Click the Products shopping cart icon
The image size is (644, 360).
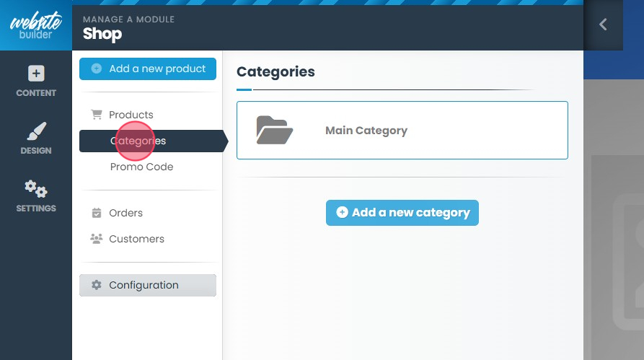[x=96, y=115]
